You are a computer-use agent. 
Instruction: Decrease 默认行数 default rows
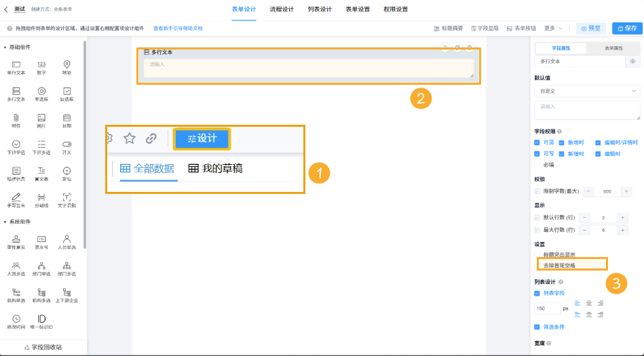point(584,218)
